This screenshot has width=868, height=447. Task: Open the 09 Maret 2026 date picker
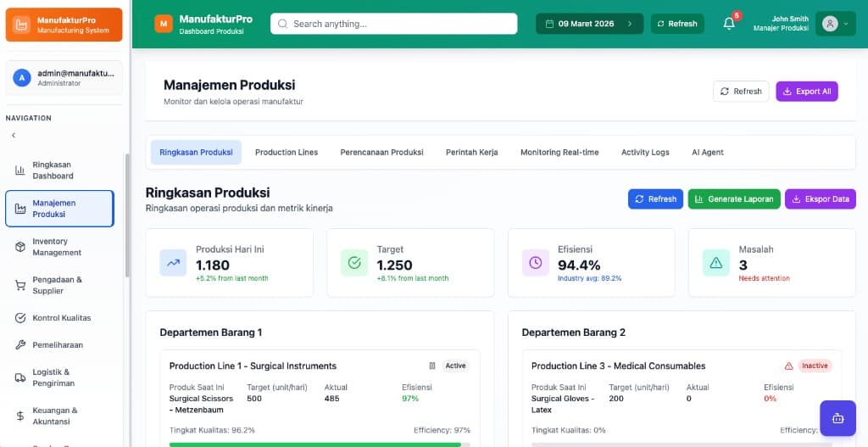point(589,24)
